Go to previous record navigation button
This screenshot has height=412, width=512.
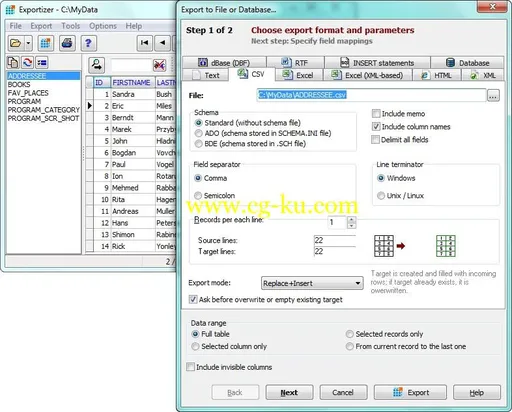[163, 43]
